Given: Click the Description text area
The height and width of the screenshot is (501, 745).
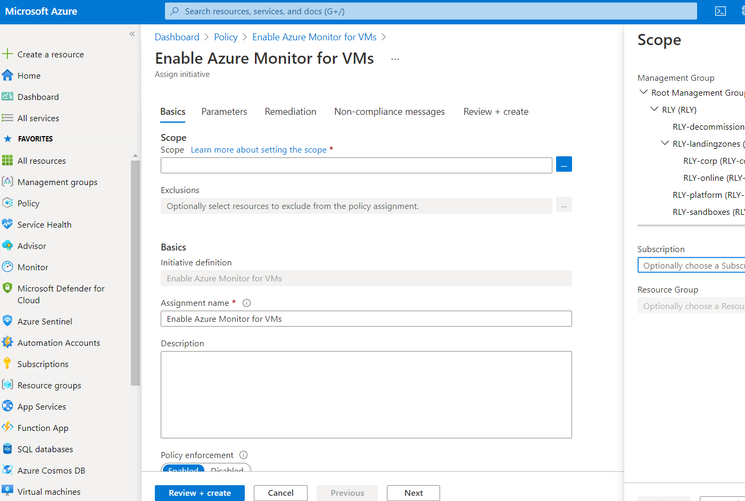Looking at the screenshot, I should click(366, 395).
